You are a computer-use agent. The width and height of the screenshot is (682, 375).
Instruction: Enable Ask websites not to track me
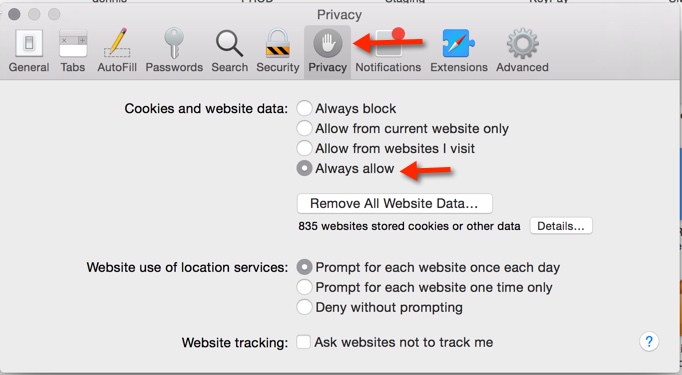pyautogui.click(x=304, y=342)
